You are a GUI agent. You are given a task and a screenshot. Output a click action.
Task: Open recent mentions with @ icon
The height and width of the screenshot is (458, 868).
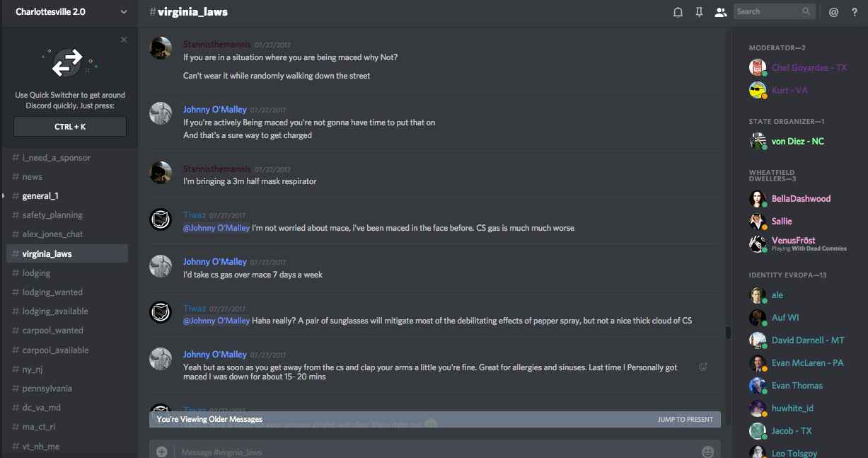tap(833, 12)
